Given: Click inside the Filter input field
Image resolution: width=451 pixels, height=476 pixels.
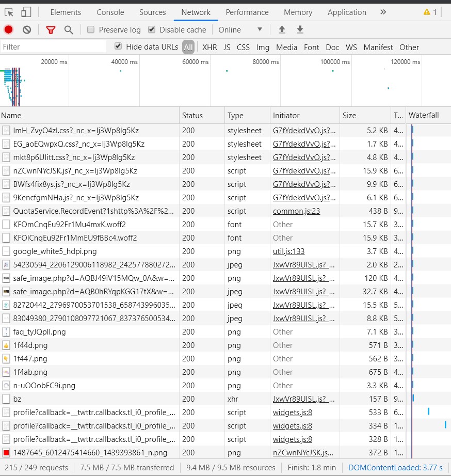Looking at the screenshot, I should click(52, 47).
